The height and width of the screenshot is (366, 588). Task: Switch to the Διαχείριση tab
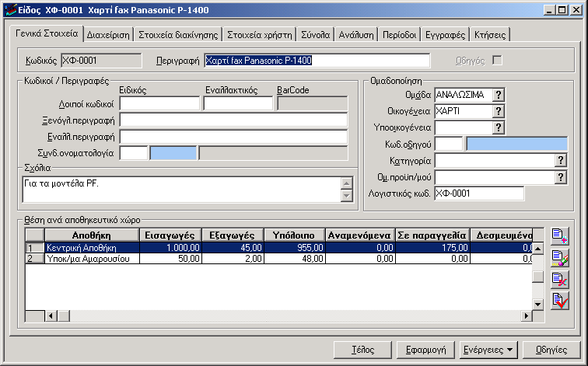point(108,35)
